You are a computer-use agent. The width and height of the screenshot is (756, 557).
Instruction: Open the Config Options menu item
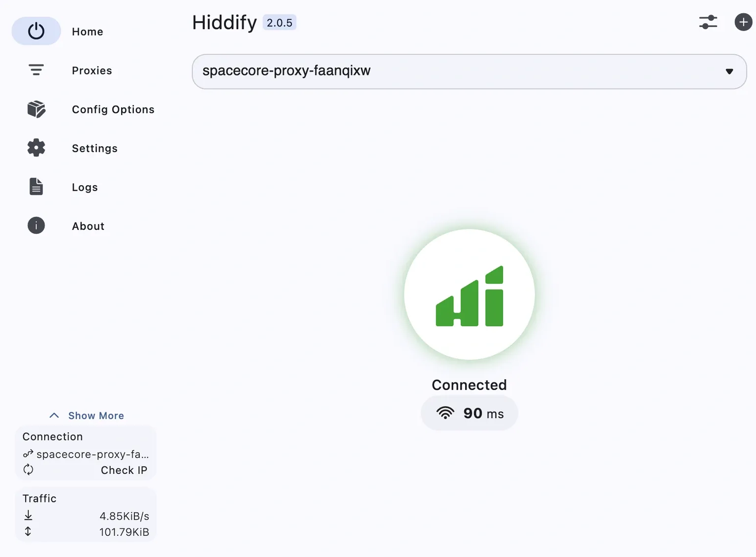[113, 109]
